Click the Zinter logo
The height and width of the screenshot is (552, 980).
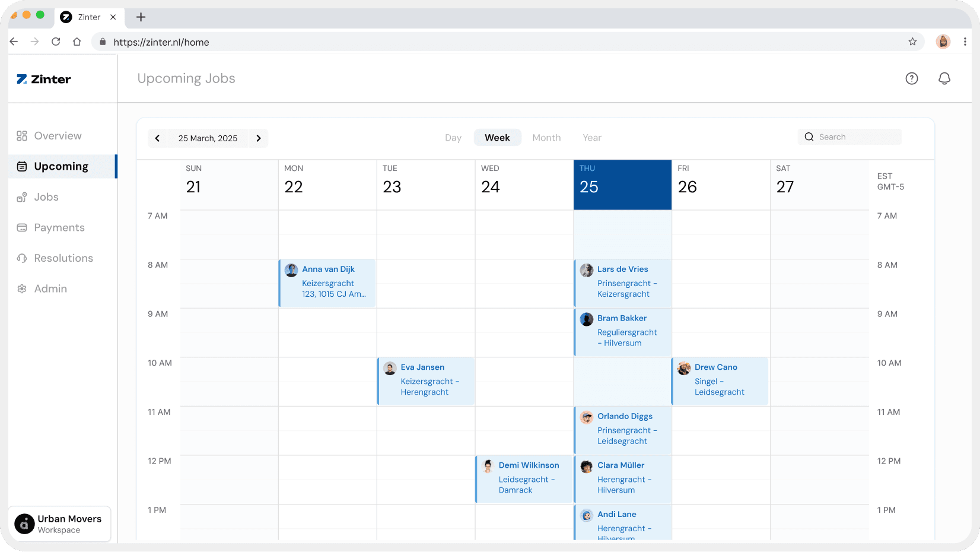coord(43,78)
